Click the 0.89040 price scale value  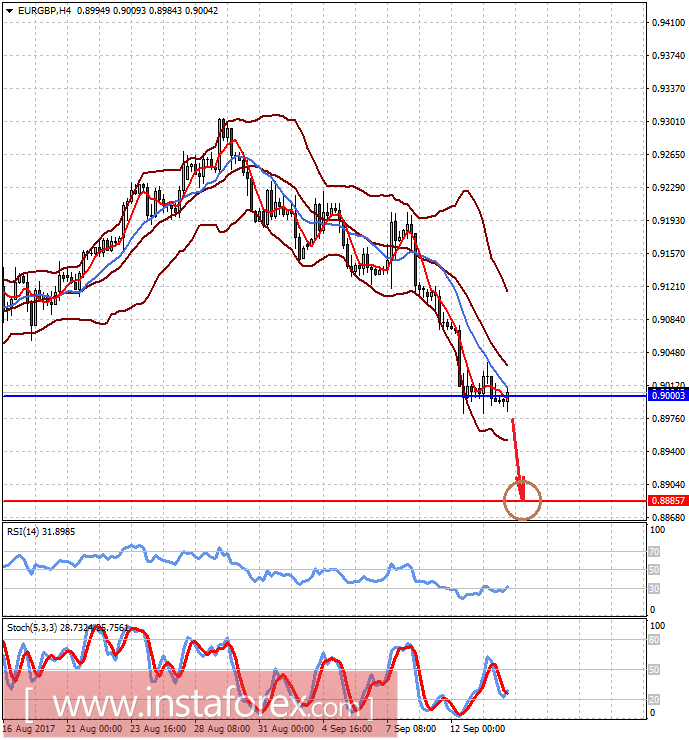click(x=668, y=485)
